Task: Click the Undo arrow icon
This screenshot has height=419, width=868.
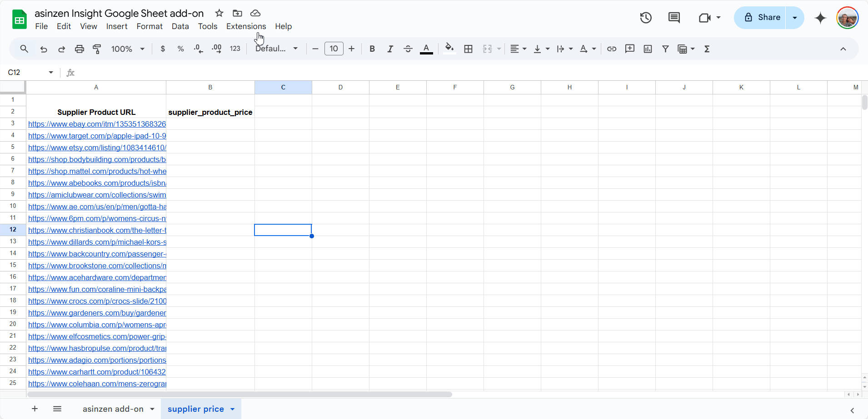Action: point(44,49)
